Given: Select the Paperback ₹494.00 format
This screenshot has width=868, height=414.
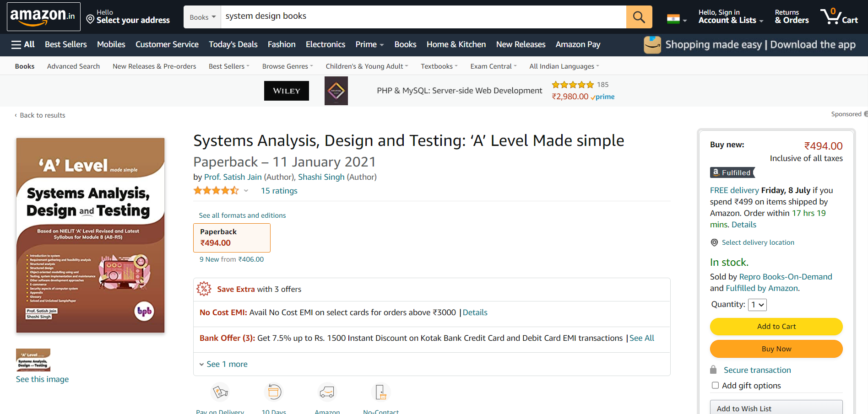Looking at the screenshot, I should point(232,238).
